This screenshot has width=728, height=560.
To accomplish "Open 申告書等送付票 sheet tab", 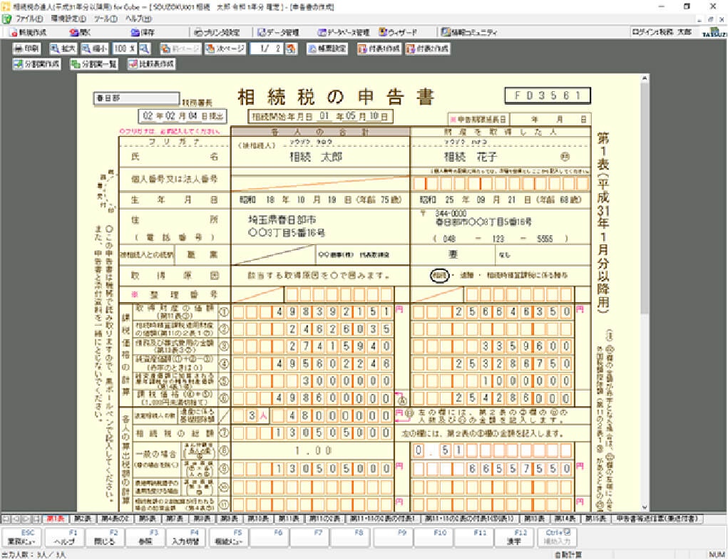I will click(657, 519).
